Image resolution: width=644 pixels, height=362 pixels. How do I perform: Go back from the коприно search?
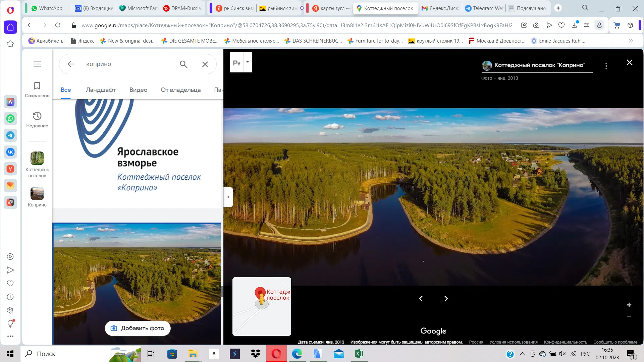[x=70, y=64]
